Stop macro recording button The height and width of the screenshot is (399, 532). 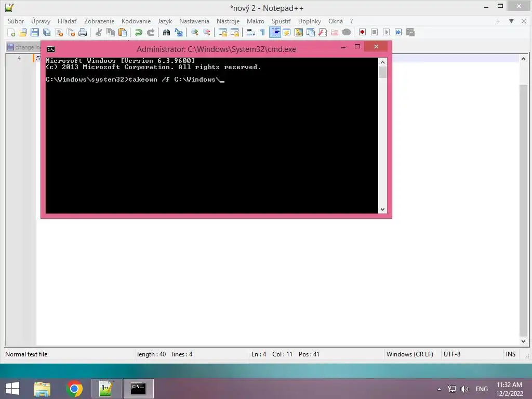pos(374,32)
